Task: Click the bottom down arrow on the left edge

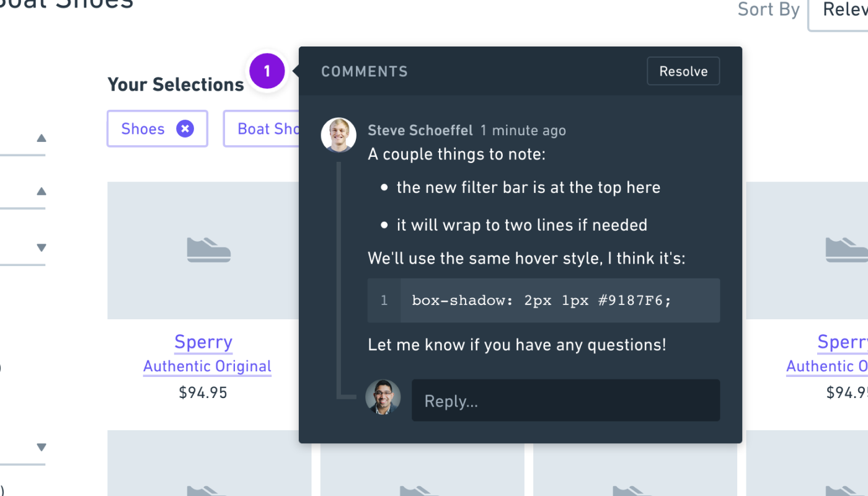Action: [41, 446]
